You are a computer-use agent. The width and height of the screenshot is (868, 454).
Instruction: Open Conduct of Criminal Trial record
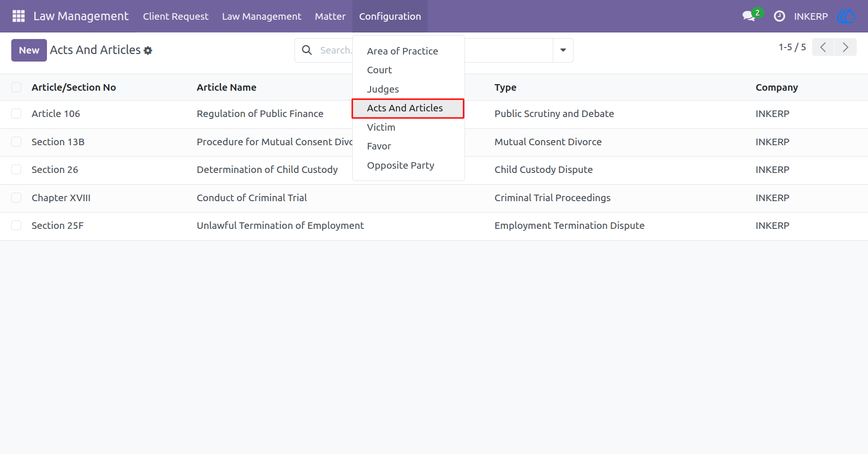(x=252, y=198)
